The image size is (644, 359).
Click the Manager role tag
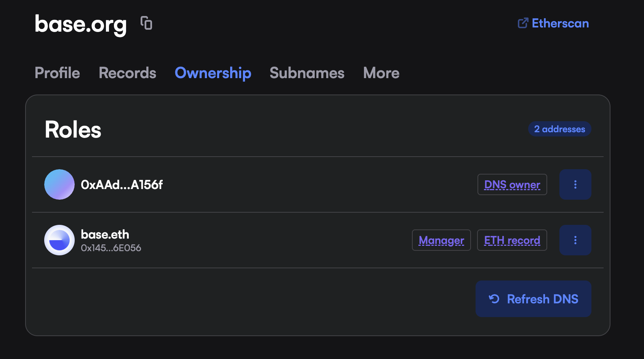(441, 240)
